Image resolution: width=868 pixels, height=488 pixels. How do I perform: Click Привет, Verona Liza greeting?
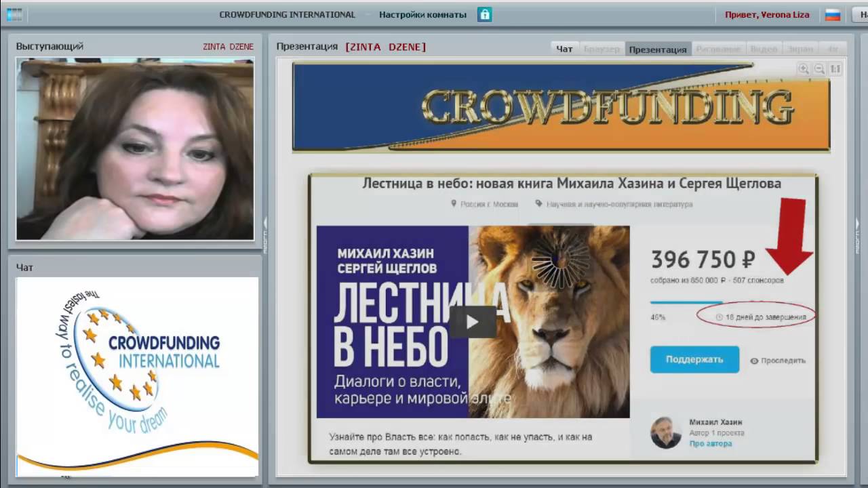point(767,14)
